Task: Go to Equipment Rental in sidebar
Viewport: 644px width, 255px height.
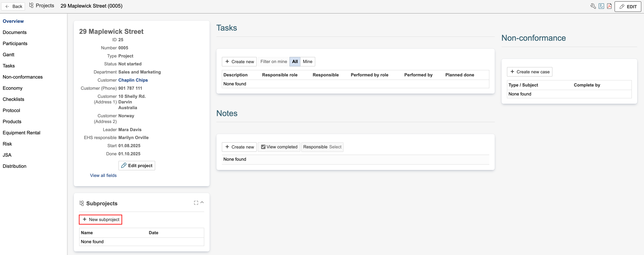Action: point(21,133)
